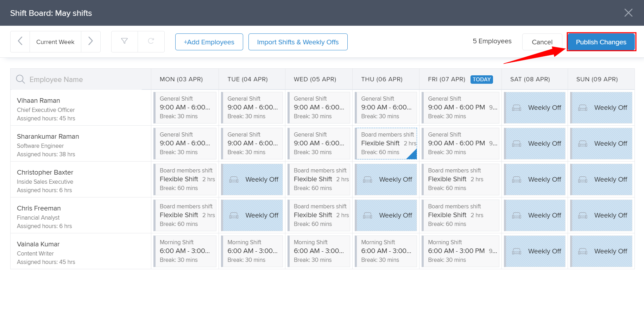
Task: Click the search magnifier icon
Action: [20, 79]
